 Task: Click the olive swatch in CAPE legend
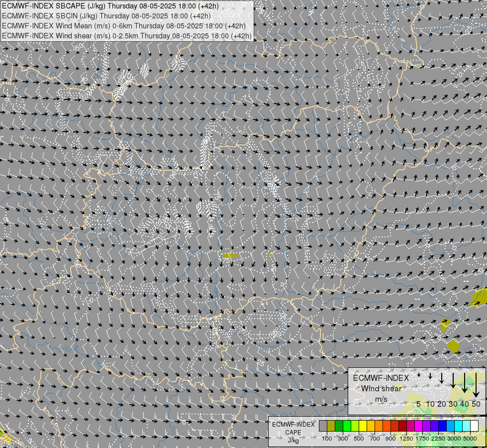click(331, 426)
